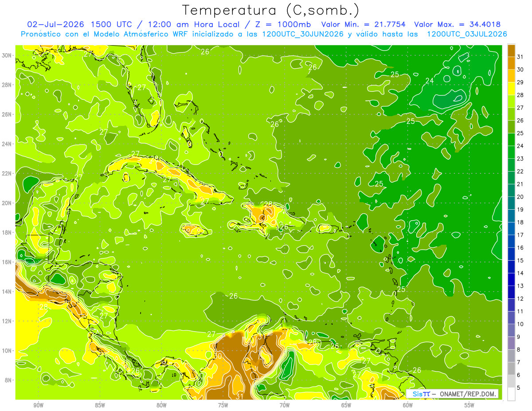Click the "30" contour label on the map
This screenshot has height=411, width=532.
point(218,356)
